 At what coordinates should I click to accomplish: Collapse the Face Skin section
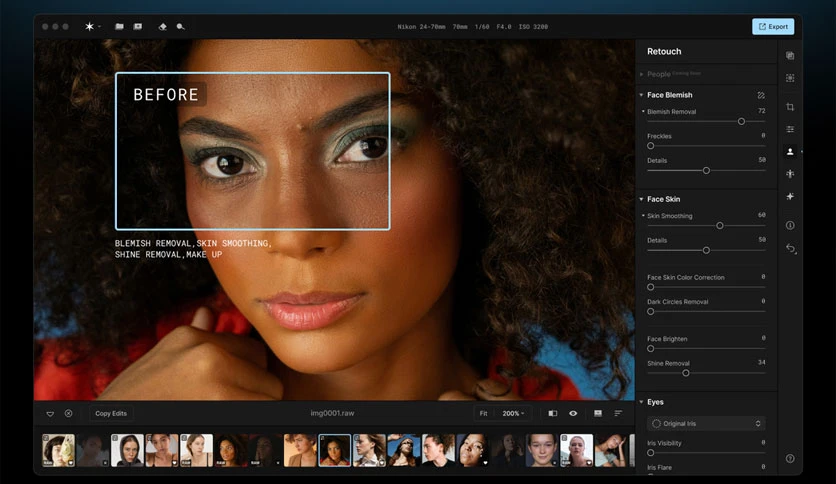click(641, 199)
